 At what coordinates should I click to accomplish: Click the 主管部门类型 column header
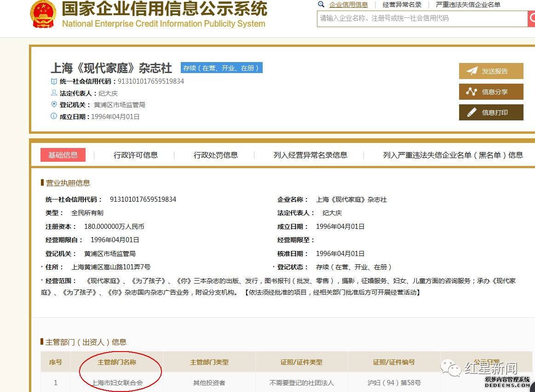(x=209, y=362)
